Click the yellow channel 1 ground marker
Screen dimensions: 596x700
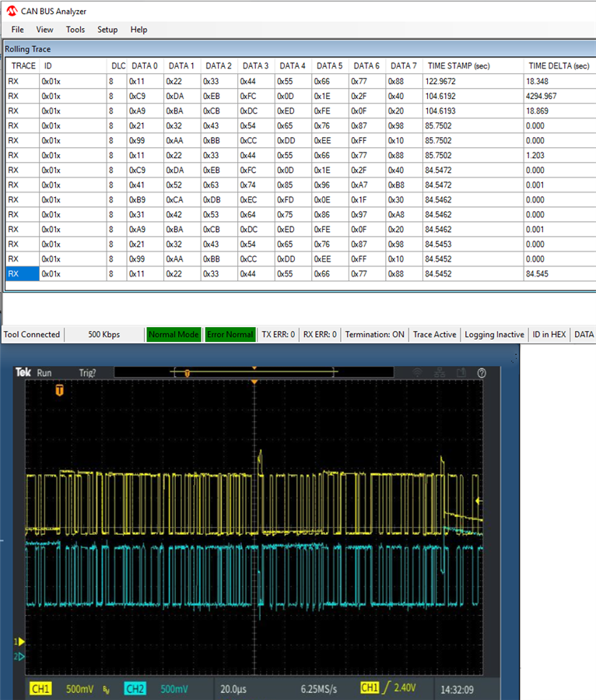[x=20, y=642]
